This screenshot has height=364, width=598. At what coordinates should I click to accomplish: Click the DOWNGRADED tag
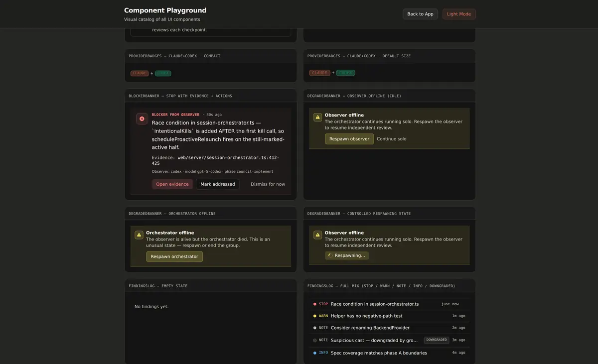[x=437, y=340]
